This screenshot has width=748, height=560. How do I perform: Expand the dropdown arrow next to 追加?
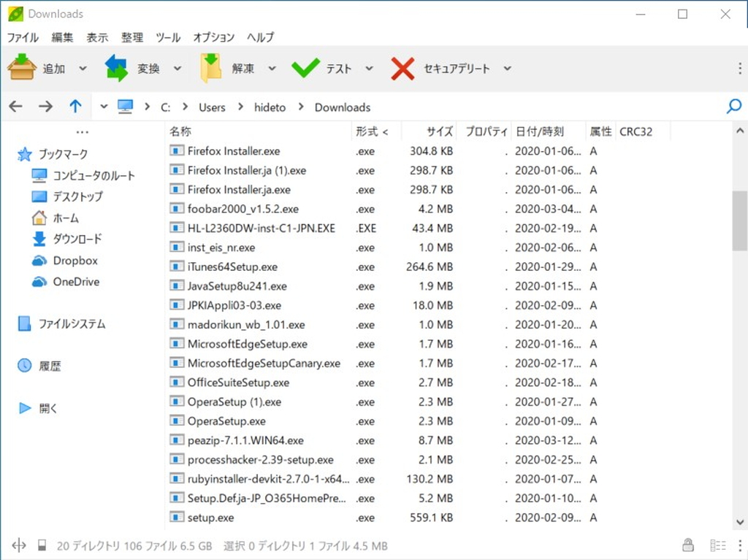(x=83, y=68)
